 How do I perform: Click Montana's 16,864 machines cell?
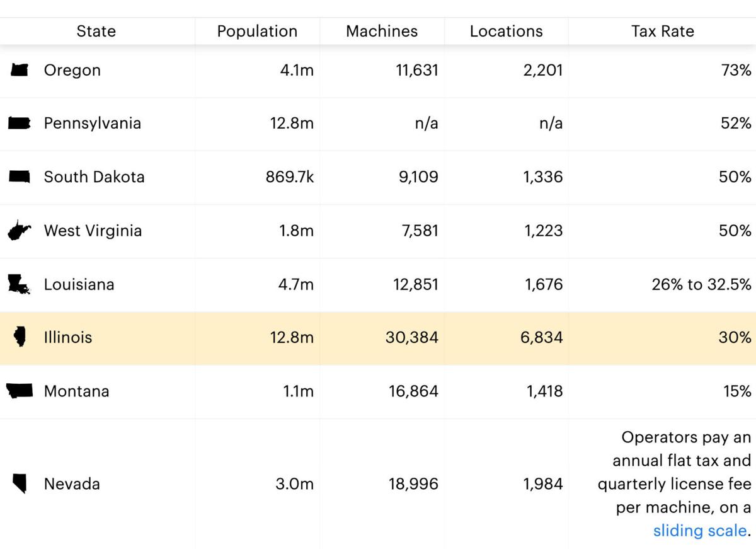click(x=413, y=391)
